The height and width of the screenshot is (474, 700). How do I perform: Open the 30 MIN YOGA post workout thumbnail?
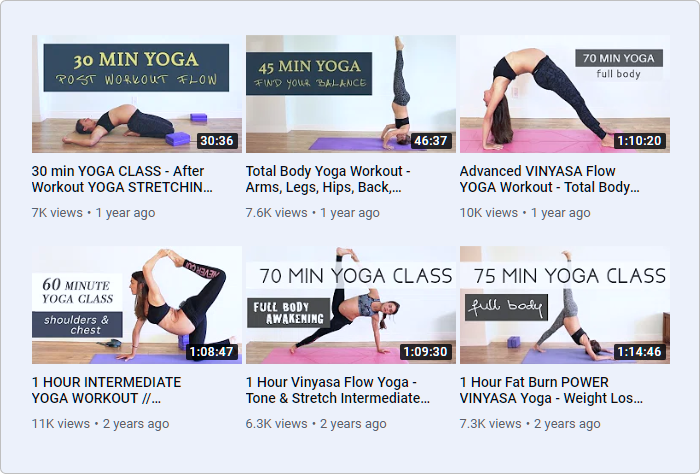click(137, 94)
